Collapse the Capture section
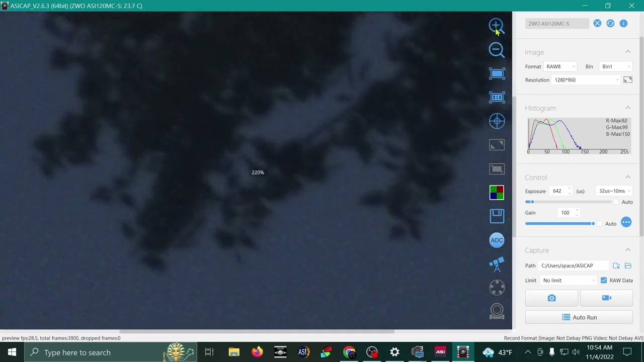The image size is (644, 362). tap(628, 250)
